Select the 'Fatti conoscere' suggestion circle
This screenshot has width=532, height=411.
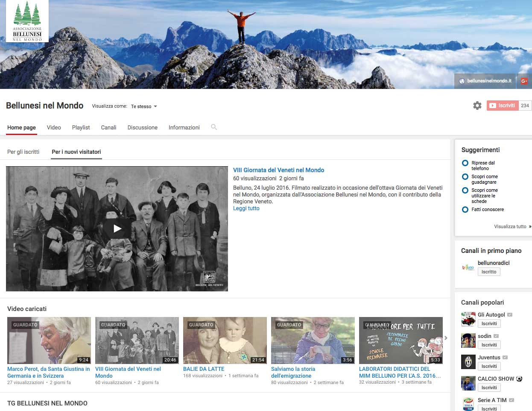coord(465,209)
